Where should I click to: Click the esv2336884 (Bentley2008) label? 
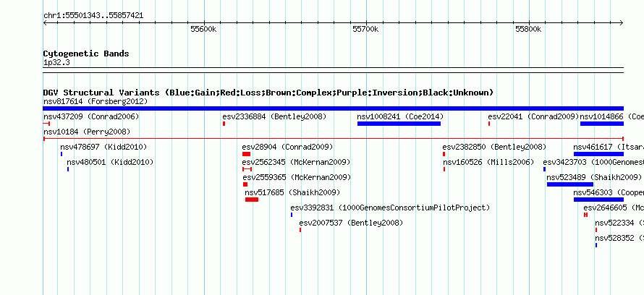[x=274, y=116]
